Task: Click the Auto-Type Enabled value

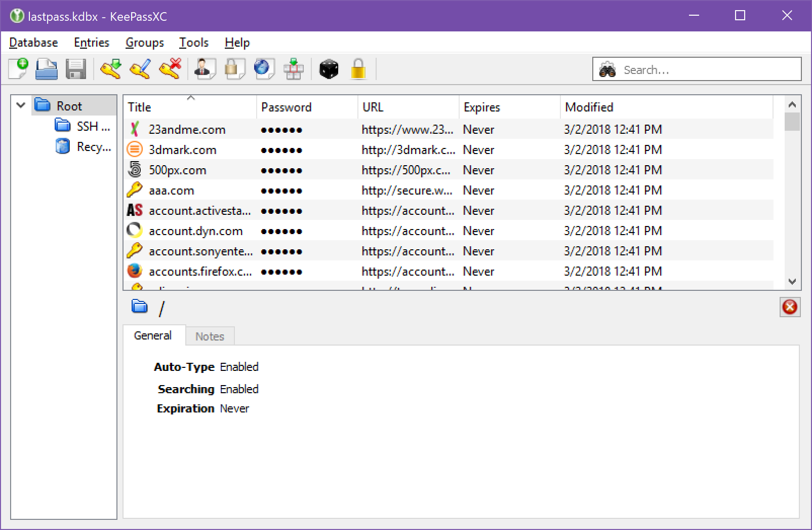Action: coord(239,367)
